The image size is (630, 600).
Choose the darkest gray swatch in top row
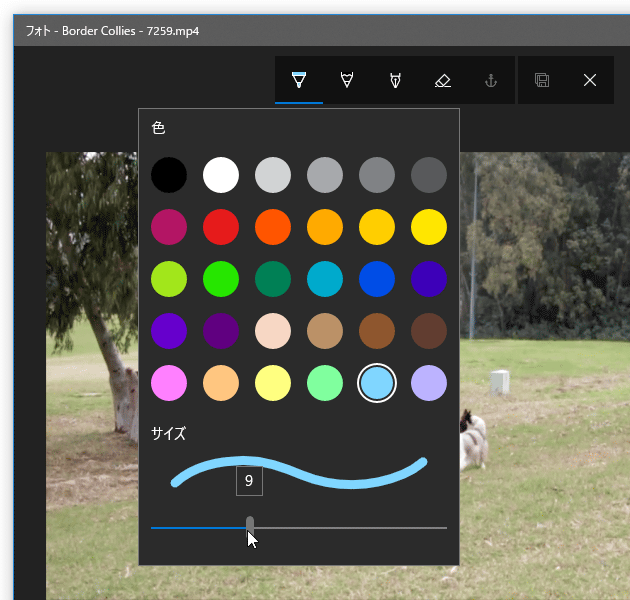(429, 175)
